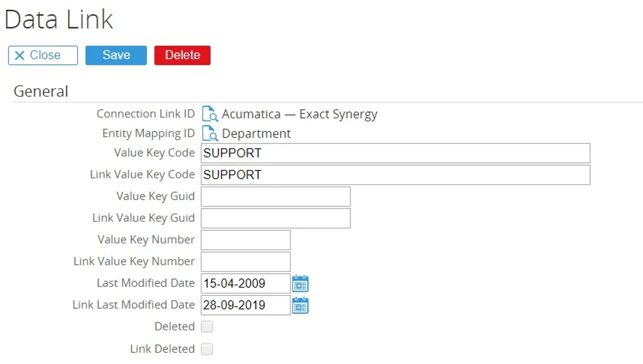
Task: Enable the Deleted checkbox
Action: pos(206,326)
